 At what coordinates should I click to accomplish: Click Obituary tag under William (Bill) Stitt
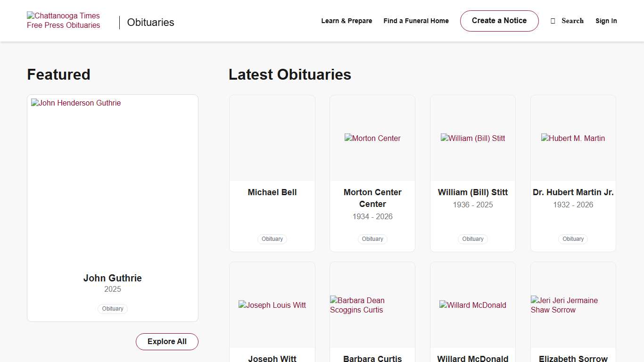pyautogui.click(x=473, y=239)
